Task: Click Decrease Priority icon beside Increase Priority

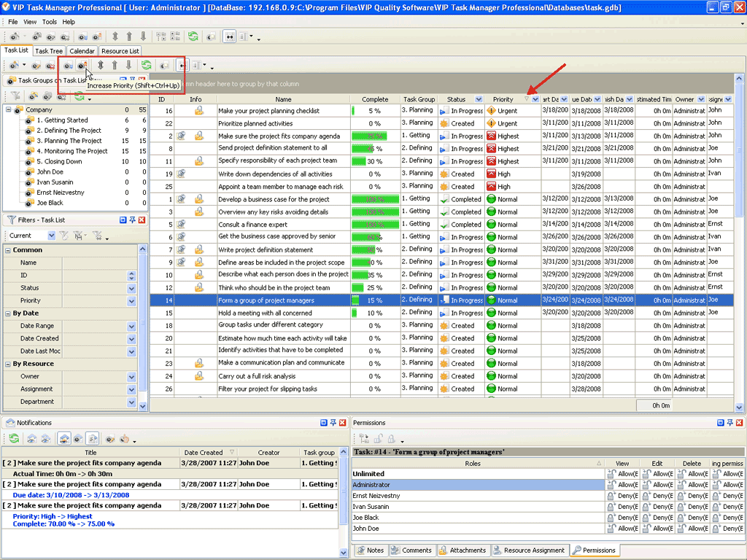Action: tap(68, 66)
